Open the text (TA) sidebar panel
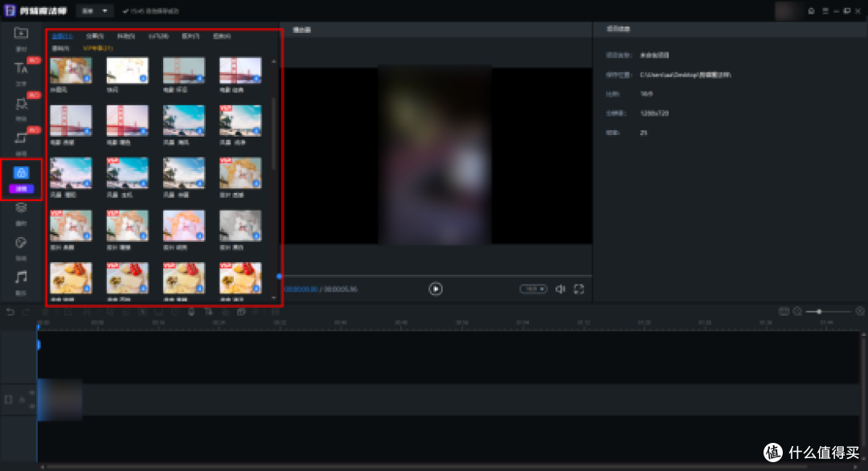 [21, 68]
